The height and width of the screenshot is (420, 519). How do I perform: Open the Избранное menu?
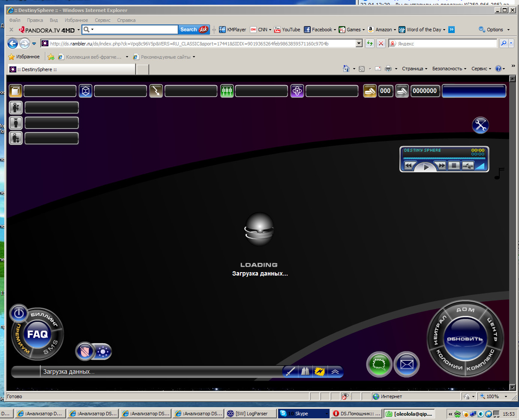76,20
